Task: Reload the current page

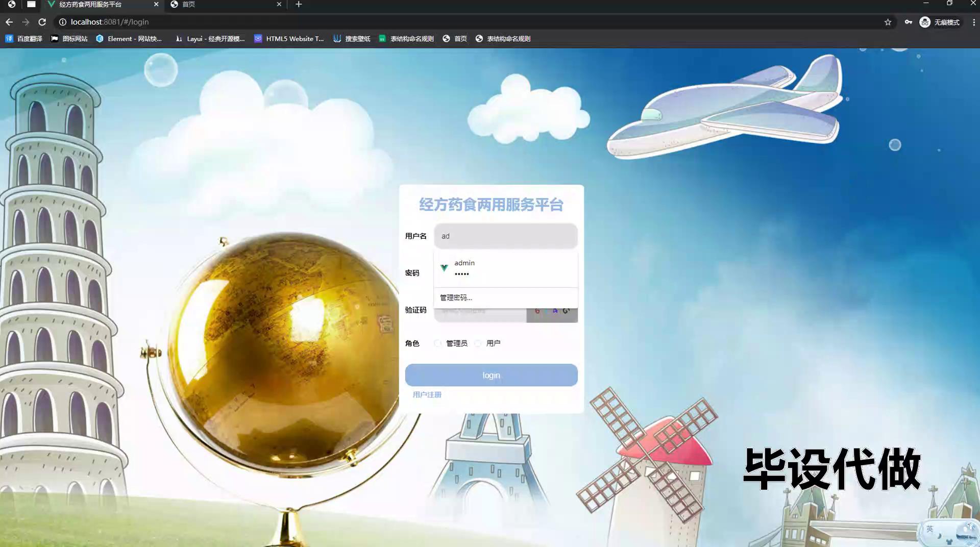Action: (x=42, y=22)
